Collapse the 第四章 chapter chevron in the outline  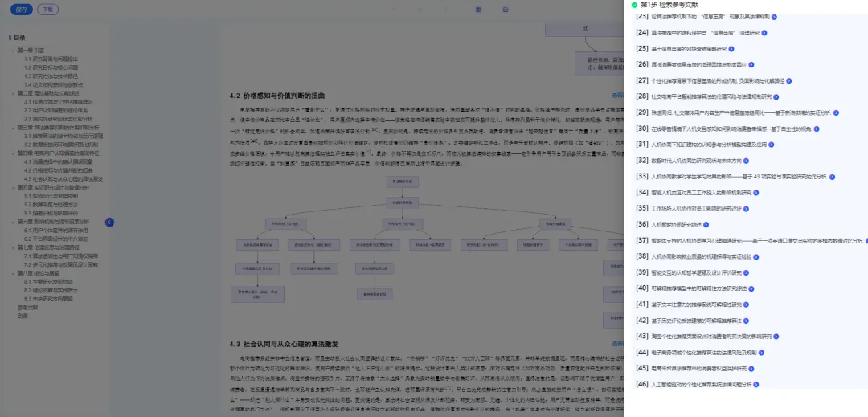pyautogui.click(x=14, y=153)
